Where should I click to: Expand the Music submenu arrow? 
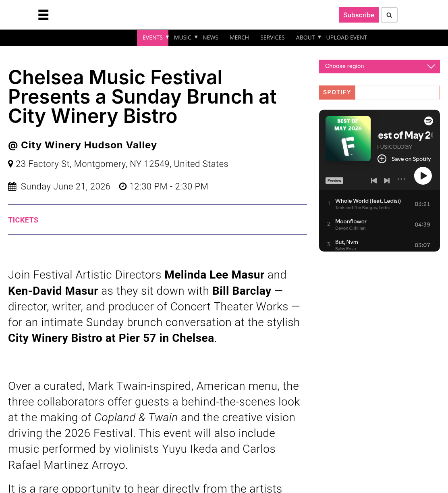[x=196, y=37]
